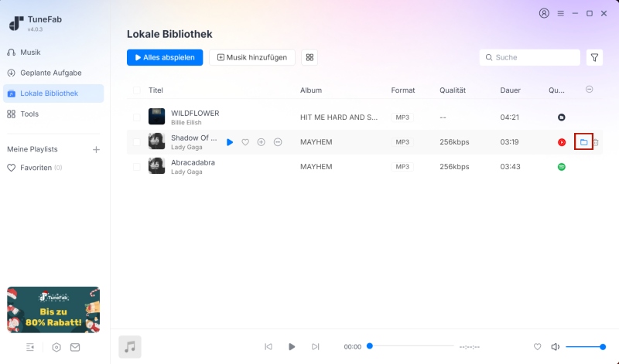Add Shadow Of track to playlist

pyautogui.click(x=261, y=142)
